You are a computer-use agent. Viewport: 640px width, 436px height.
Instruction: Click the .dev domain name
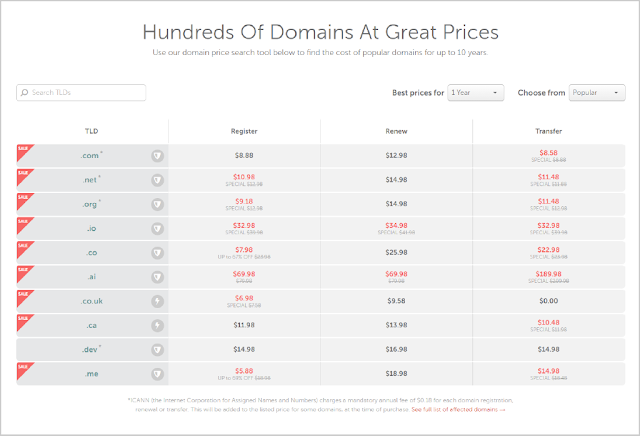[90, 349]
